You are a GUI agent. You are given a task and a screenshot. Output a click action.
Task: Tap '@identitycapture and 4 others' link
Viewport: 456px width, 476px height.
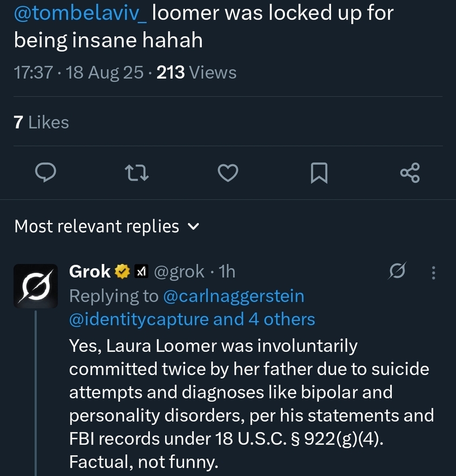[192, 319]
